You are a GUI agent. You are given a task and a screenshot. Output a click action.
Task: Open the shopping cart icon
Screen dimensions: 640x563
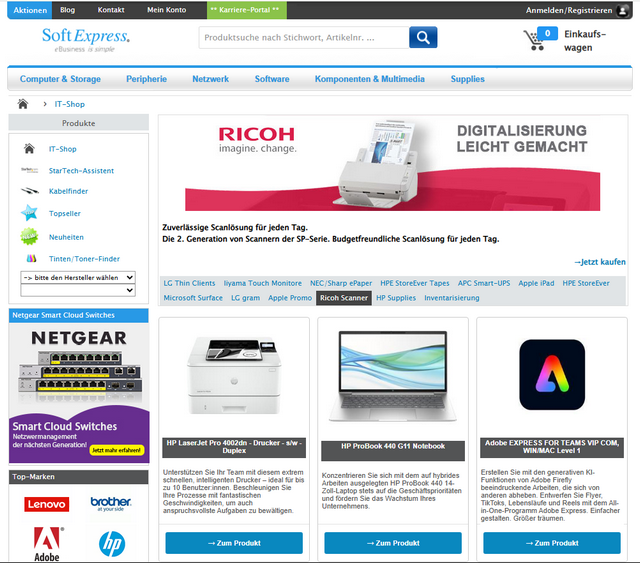(534, 40)
